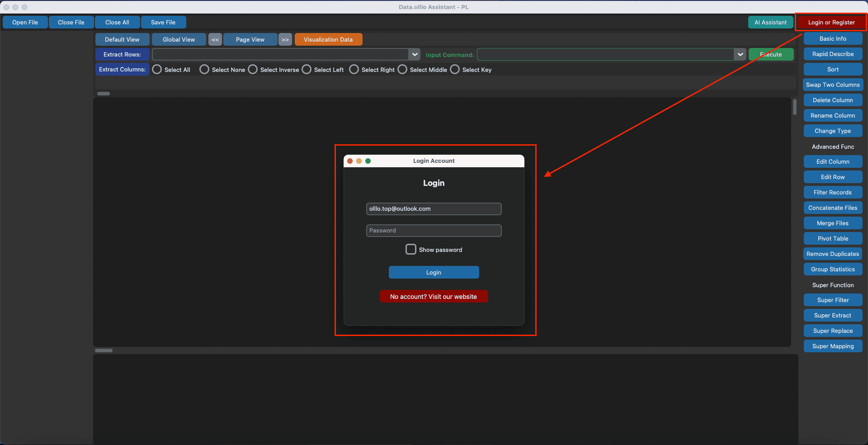Switch to Page View mode
The height and width of the screenshot is (445, 868).
250,39
